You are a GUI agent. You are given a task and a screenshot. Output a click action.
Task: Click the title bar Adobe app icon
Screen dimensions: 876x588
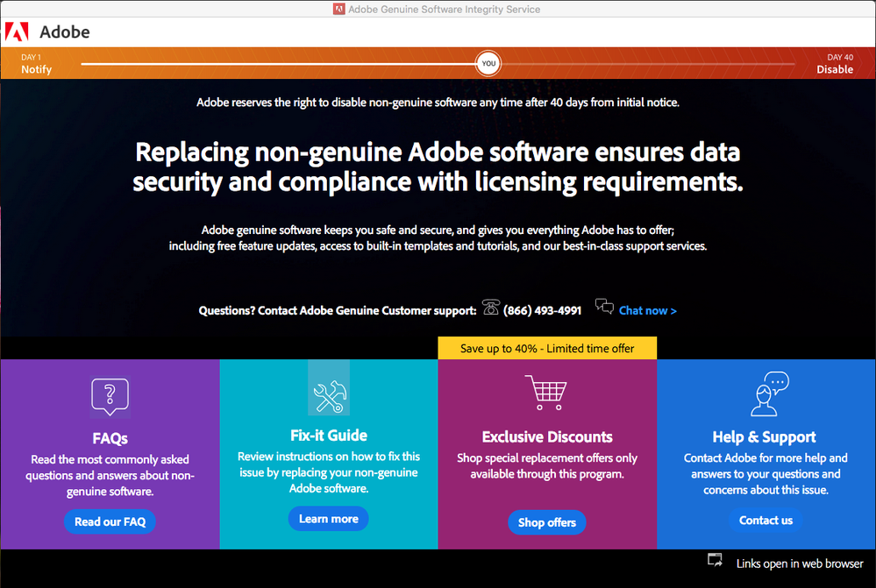339,10
